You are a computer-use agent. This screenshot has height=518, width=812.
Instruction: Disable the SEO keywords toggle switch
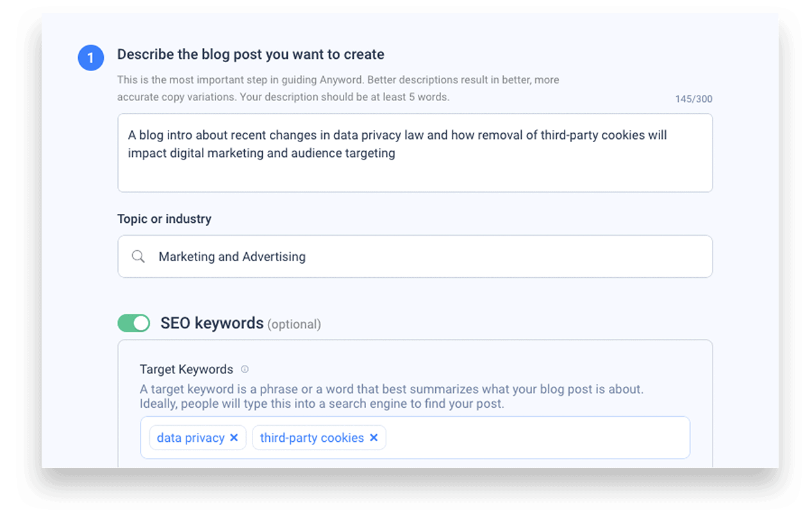133,323
